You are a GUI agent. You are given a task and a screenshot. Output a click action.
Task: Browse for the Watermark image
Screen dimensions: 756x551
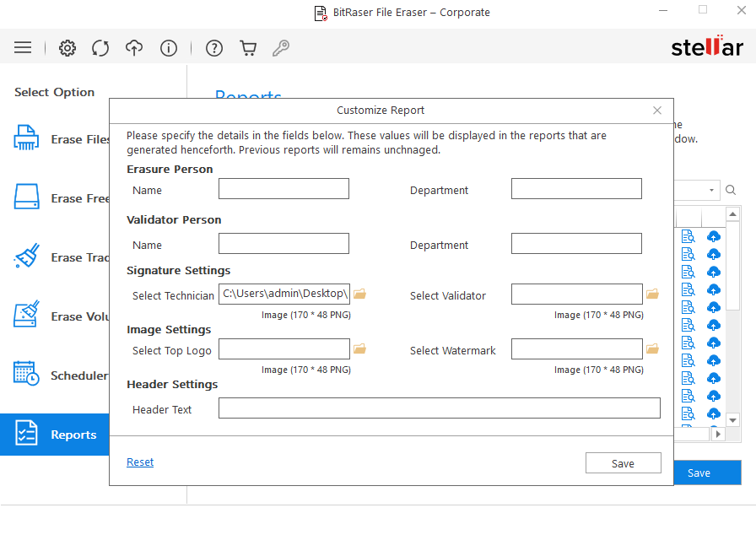click(x=652, y=348)
